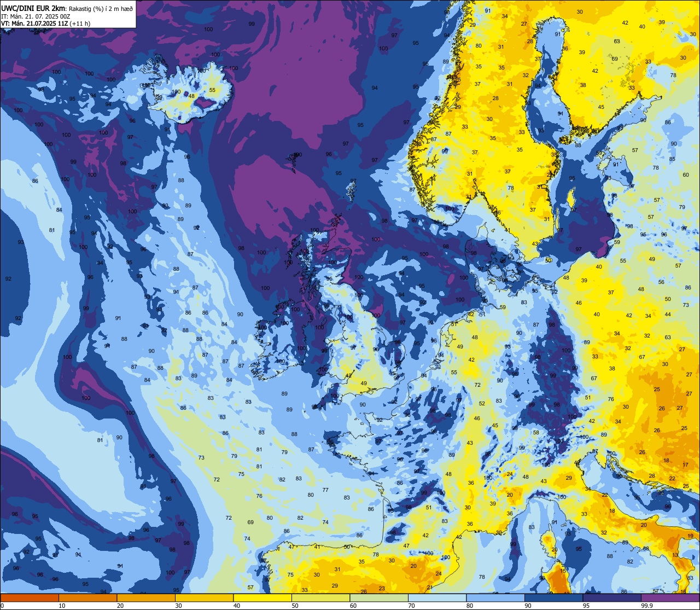Click the purple legend swatch above 99.9%
The image size is (700, 610).
click(670, 597)
